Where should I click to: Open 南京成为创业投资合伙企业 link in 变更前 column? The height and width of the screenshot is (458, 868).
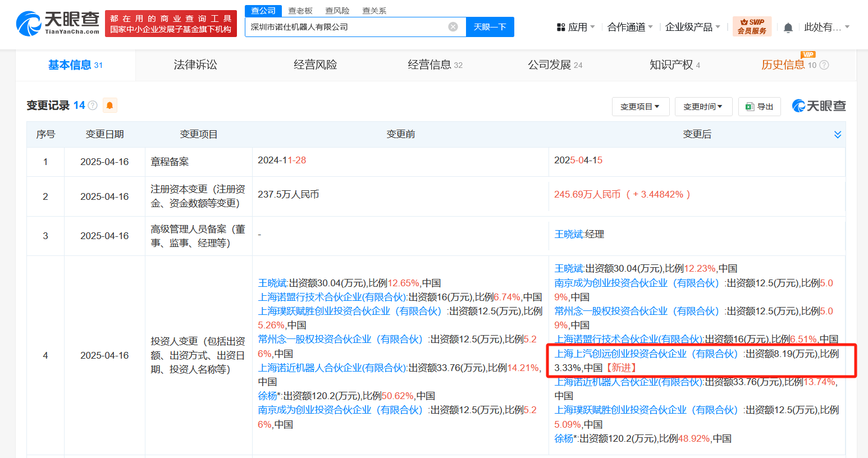pos(340,410)
